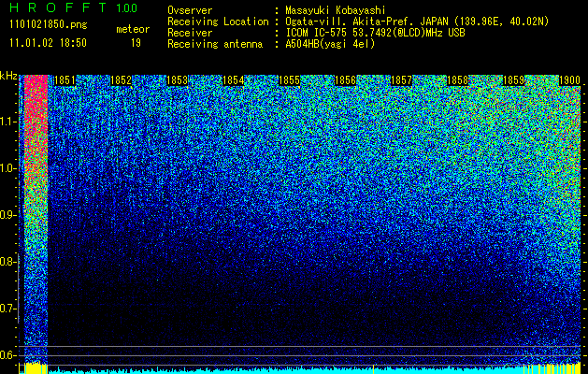
Task: Click the 1858 time marker
Action: coord(457,80)
